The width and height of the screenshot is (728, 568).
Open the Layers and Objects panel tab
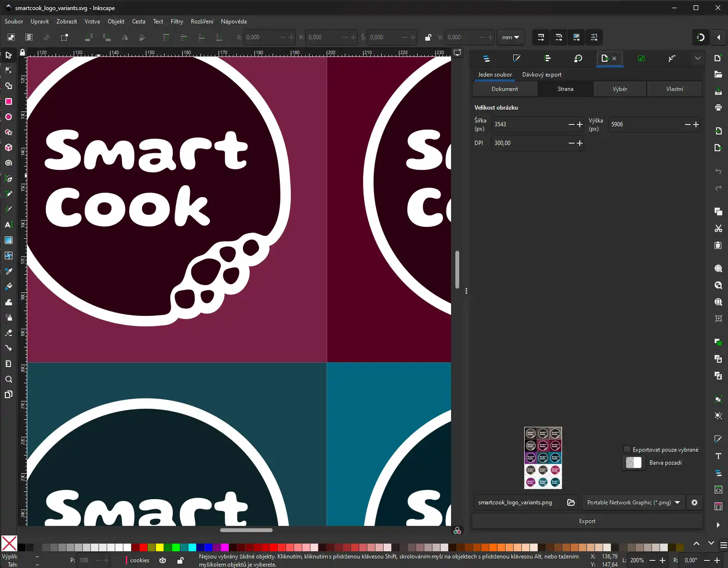[x=486, y=58]
